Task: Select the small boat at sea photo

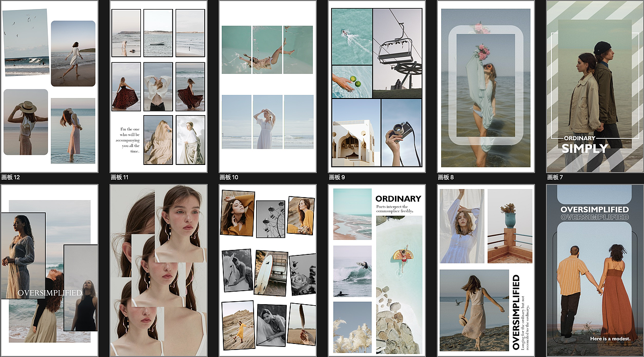Action: pos(158,33)
